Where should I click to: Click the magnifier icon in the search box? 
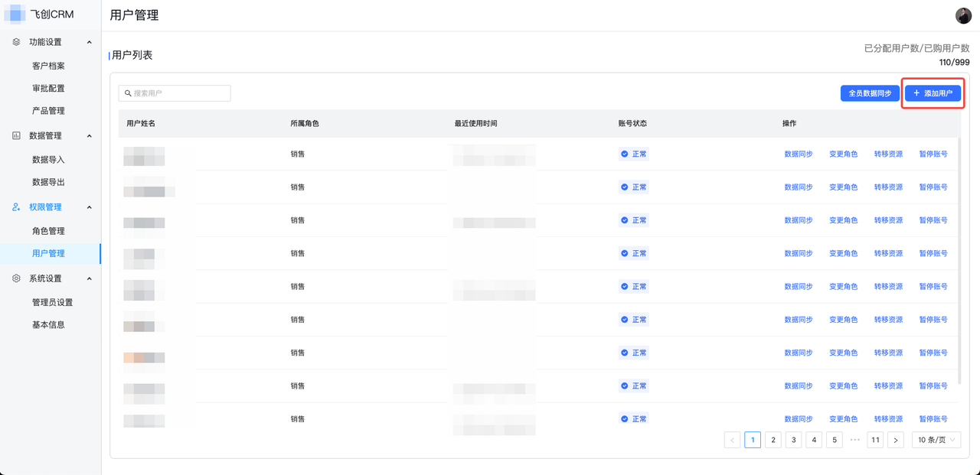[x=128, y=93]
